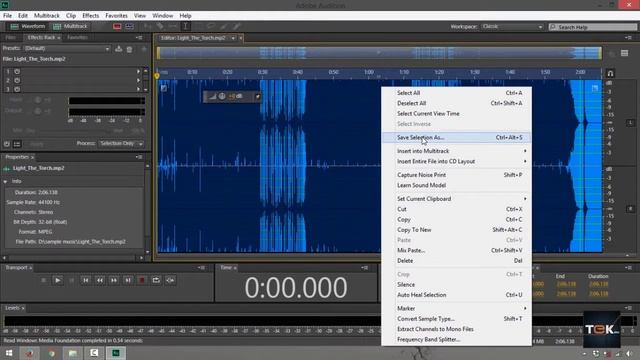Open the Audition taskbar icon
The height and width of the screenshot is (360, 640).
coord(116,353)
